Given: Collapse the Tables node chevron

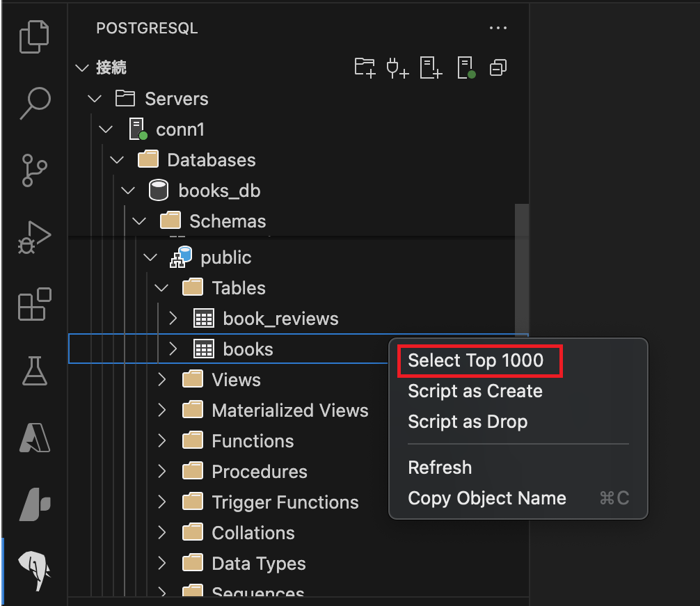Looking at the screenshot, I should tap(161, 288).
